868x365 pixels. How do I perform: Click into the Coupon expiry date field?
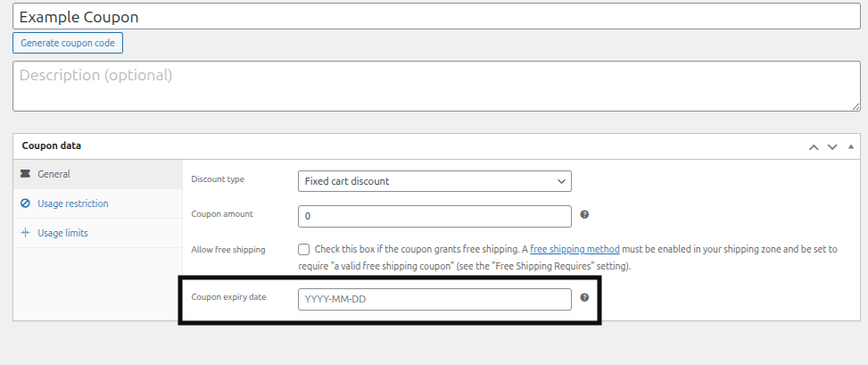pyautogui.click(x=434, y=299)
